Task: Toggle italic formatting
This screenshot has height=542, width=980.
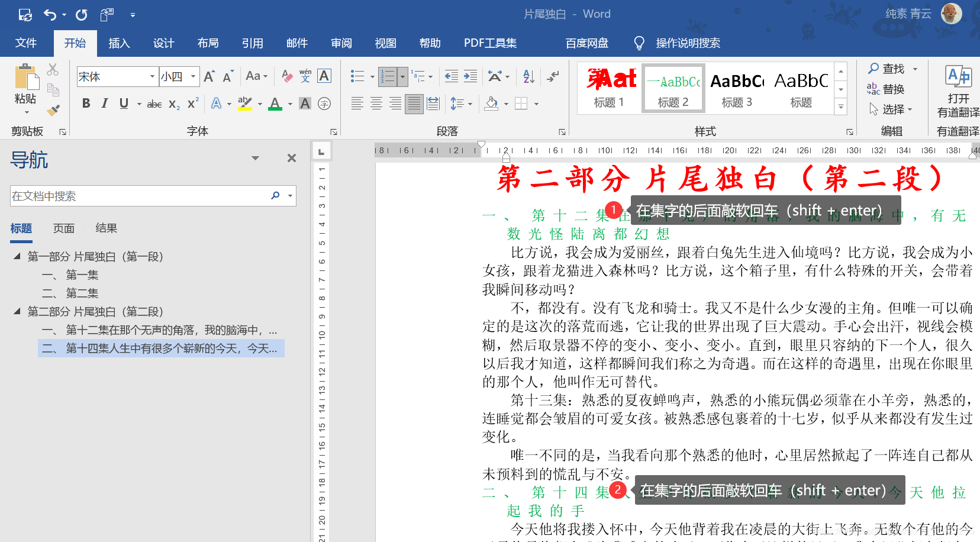Action: (105, 104)
